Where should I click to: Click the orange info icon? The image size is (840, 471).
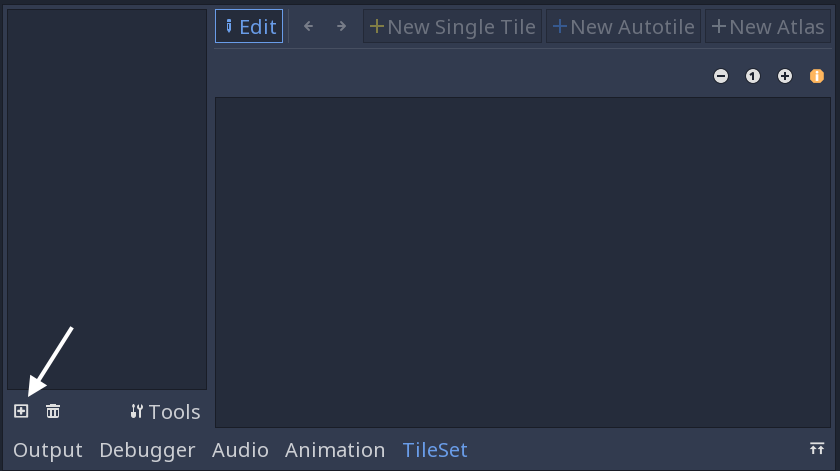[817, 76]
